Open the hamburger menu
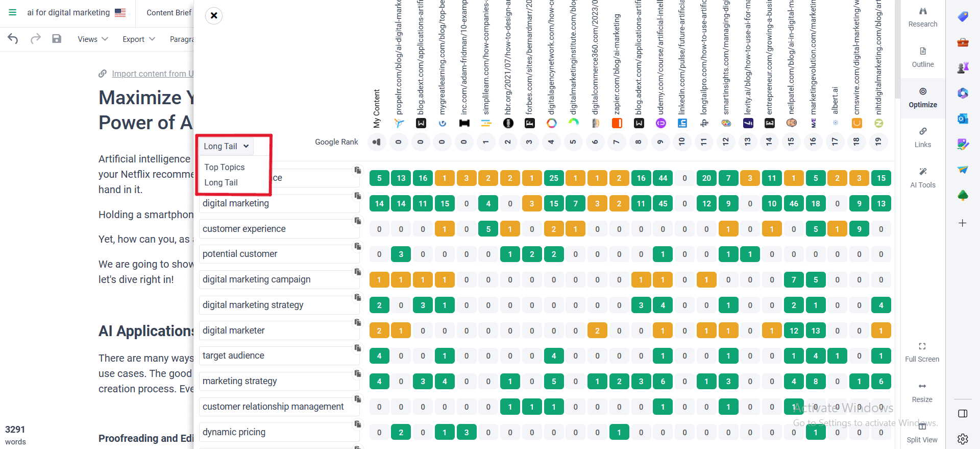Image resolution: width=980 pixels, height=449 pixels. 12,12
